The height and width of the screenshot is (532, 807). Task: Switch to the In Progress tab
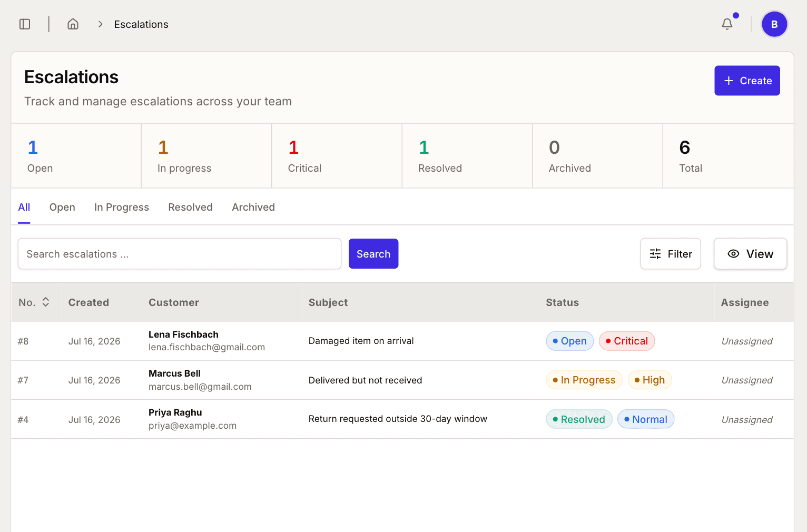[x=122, y=207]
